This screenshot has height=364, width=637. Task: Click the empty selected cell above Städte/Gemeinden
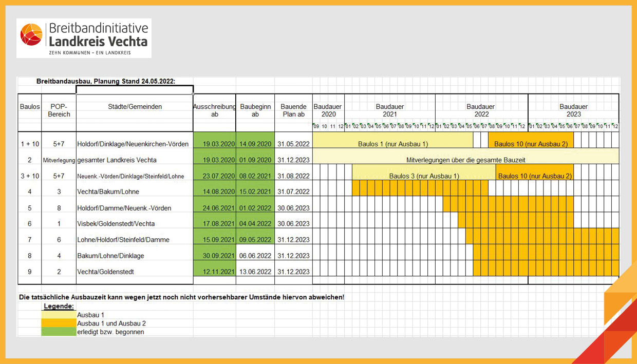(135, 90)
